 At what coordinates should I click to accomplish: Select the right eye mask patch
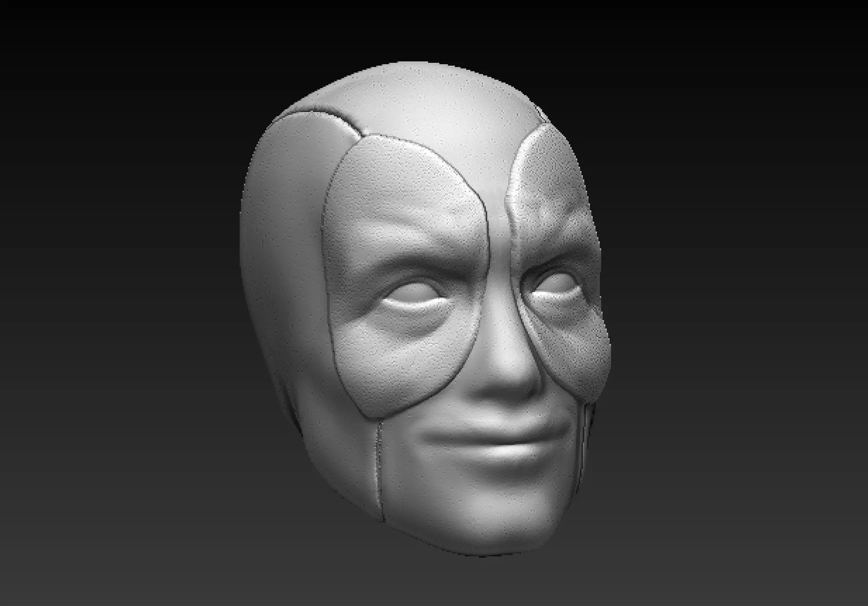tap(558, 262)
